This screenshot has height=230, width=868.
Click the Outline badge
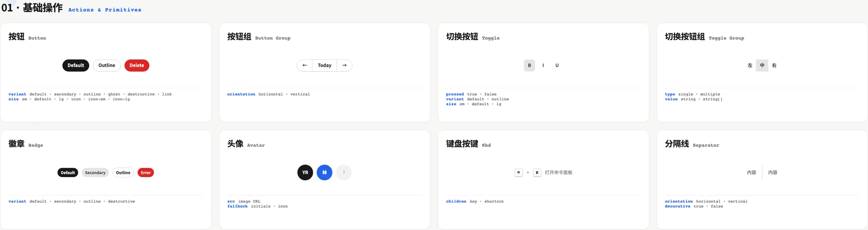[123, 173]
